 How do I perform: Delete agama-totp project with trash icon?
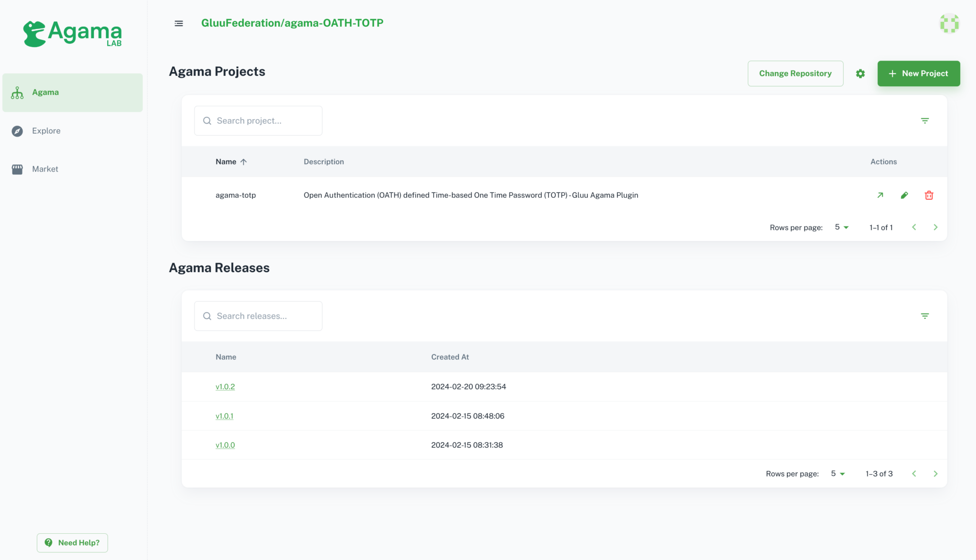[x=929, y=195]
